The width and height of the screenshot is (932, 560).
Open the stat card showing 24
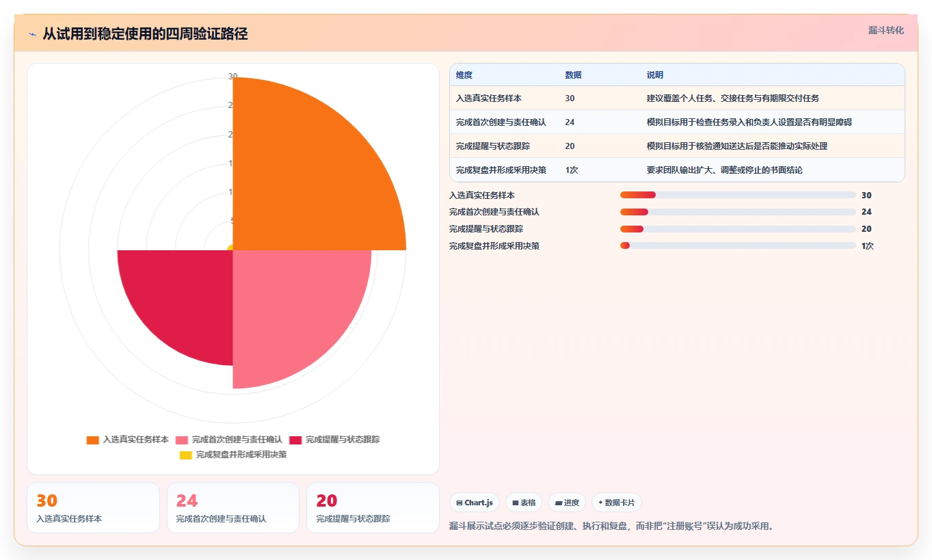(x=233, y=507)
